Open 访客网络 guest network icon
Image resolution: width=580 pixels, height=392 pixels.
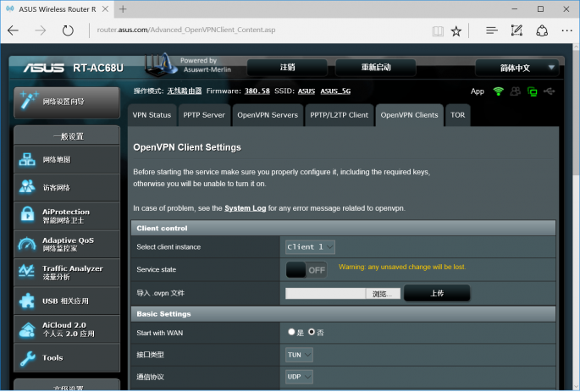pyautogui.click(x=27, y=187)
